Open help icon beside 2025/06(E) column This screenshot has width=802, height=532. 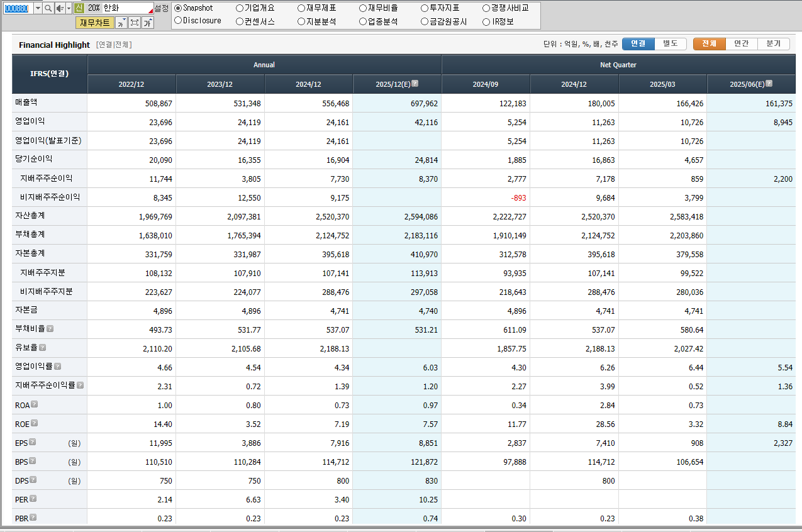(769, 84)
